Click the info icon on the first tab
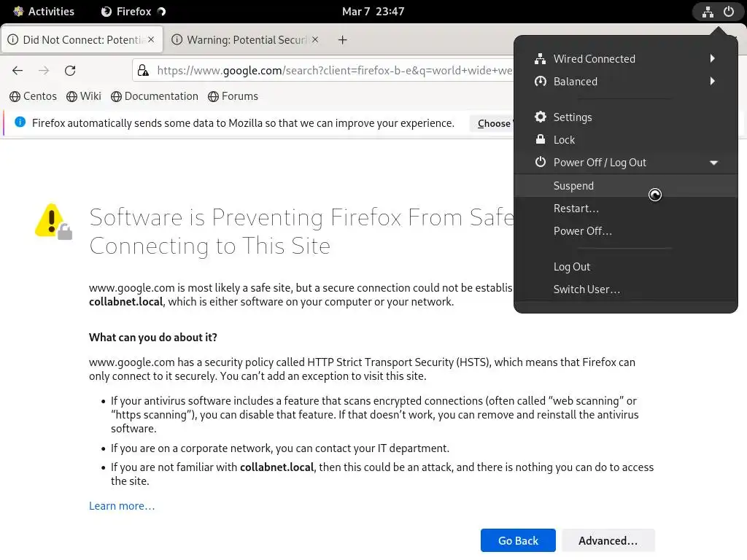 pos(13,39)
